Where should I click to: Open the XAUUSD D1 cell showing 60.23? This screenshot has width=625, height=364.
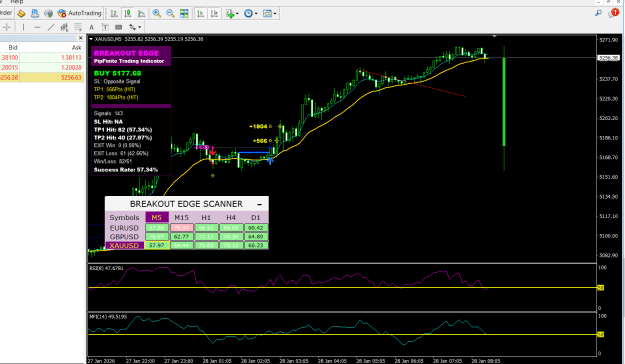(x=256, y=246)
